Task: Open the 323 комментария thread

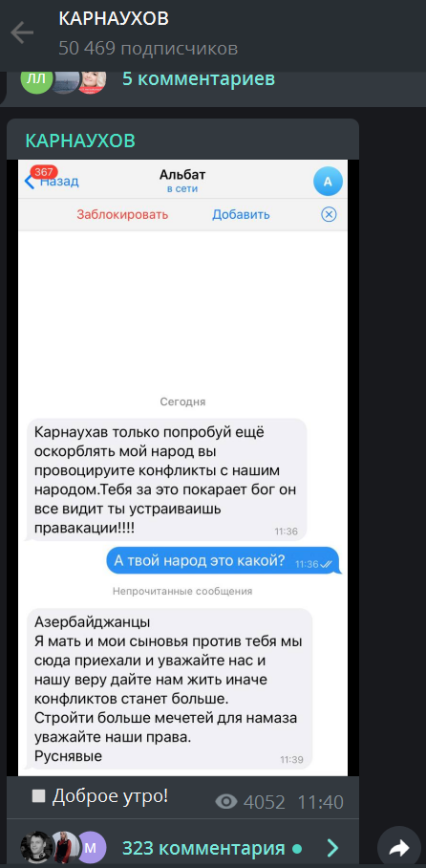Action: [203, 848]
